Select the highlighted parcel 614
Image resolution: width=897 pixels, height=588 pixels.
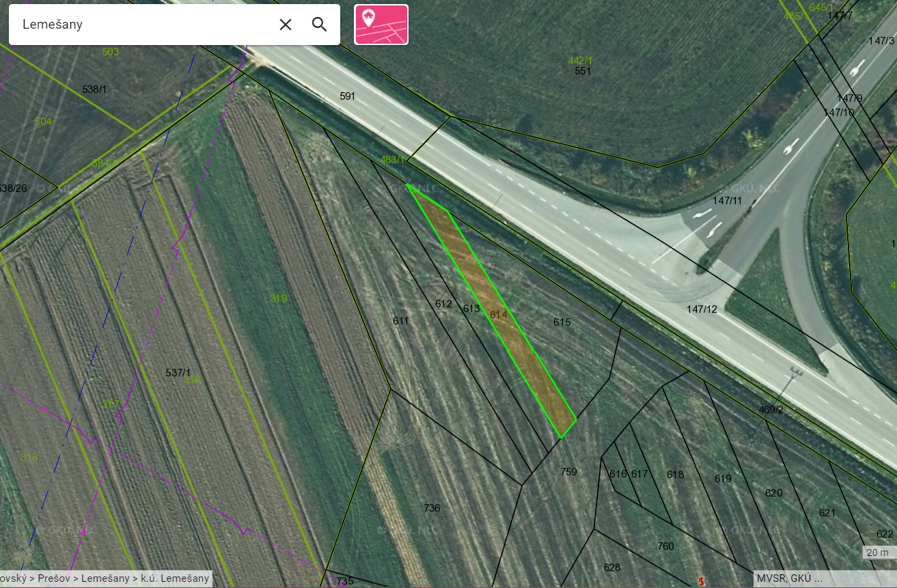pos(499,315)
